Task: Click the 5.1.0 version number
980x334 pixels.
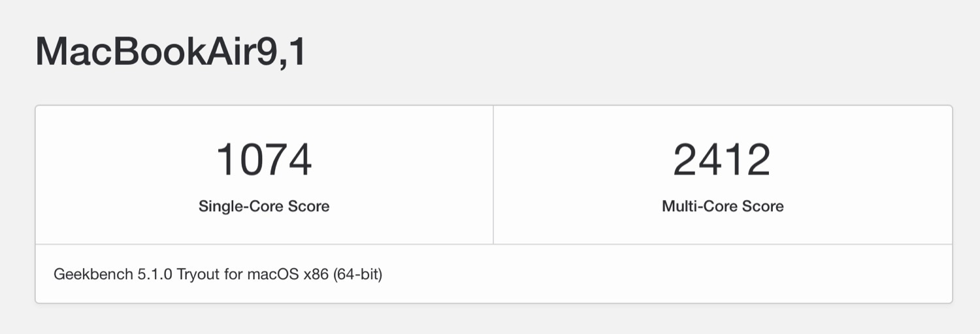Action: pos(155,275)
